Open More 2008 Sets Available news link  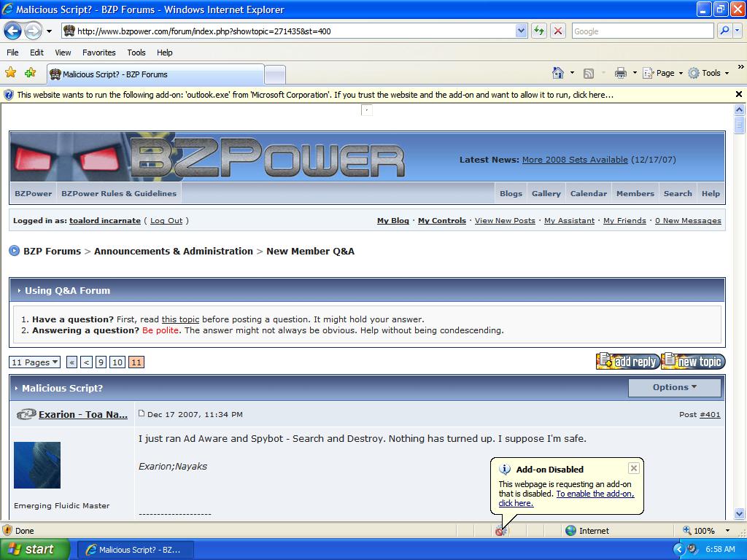point(575,160)
